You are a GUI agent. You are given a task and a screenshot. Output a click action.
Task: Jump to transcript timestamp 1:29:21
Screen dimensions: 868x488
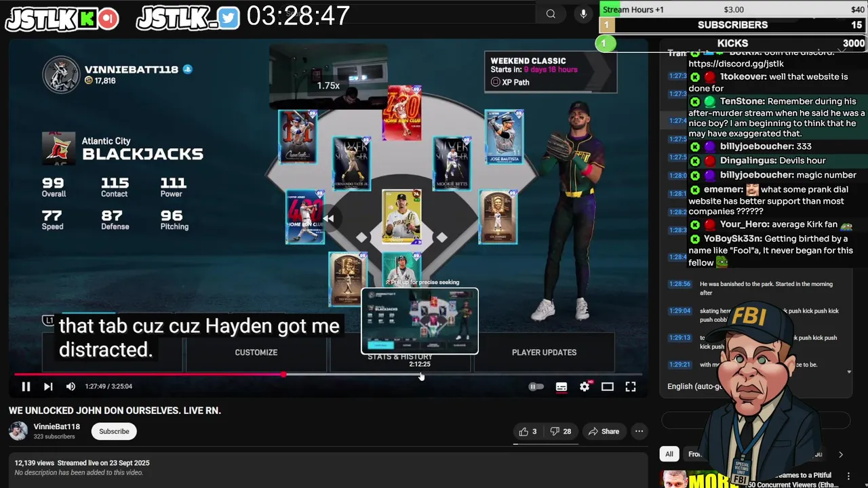679,365
